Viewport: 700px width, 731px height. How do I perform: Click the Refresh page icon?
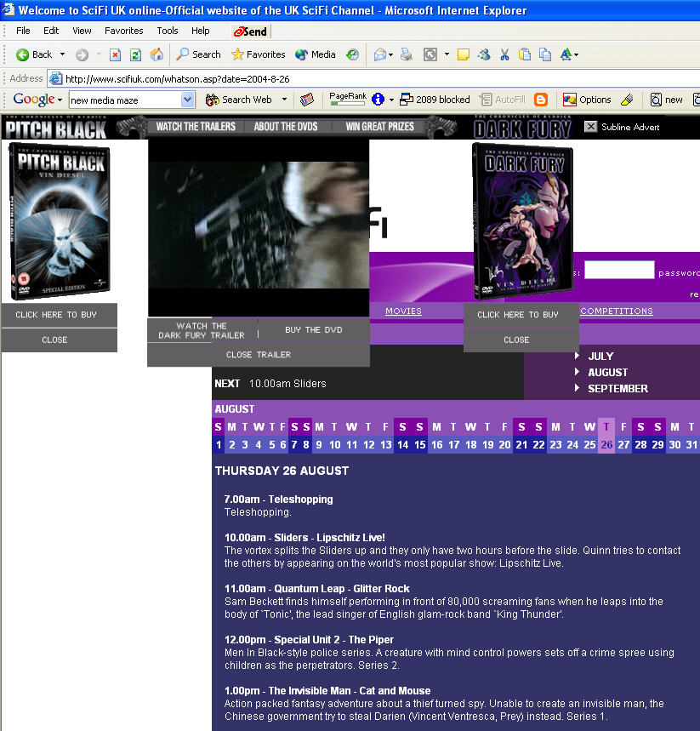(135, 55)
